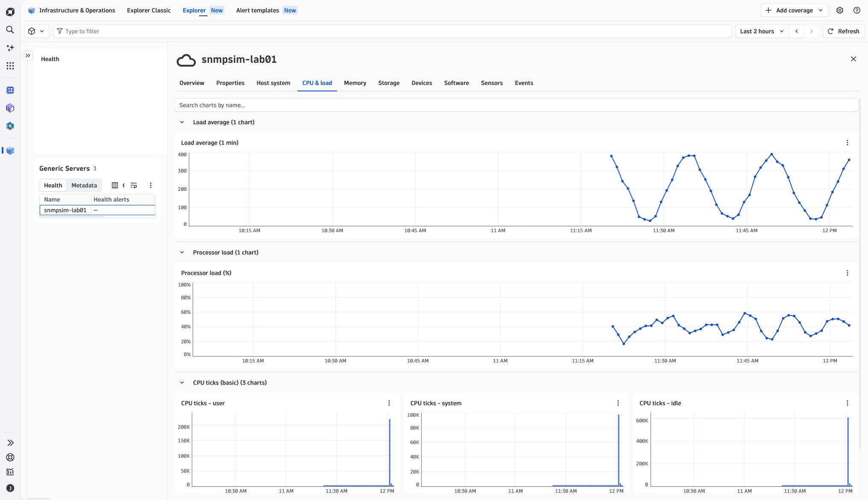Open the Events tab
This screenshot has width=868, height=500.
[x=524, y=83]
